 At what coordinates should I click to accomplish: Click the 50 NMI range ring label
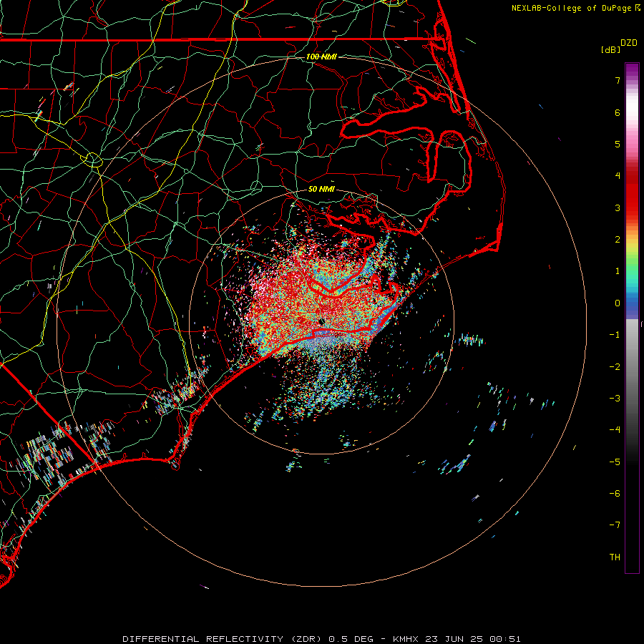(x=321, y=190)
